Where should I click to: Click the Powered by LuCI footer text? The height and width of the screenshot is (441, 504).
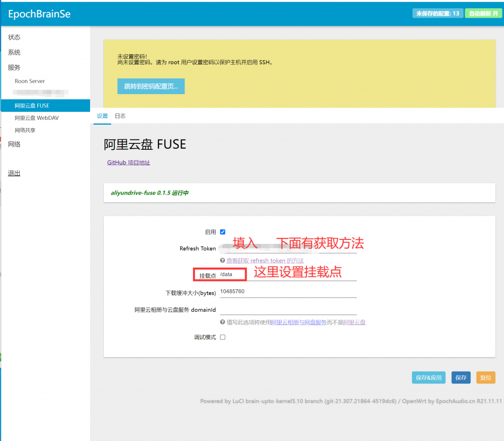point(350,401)
